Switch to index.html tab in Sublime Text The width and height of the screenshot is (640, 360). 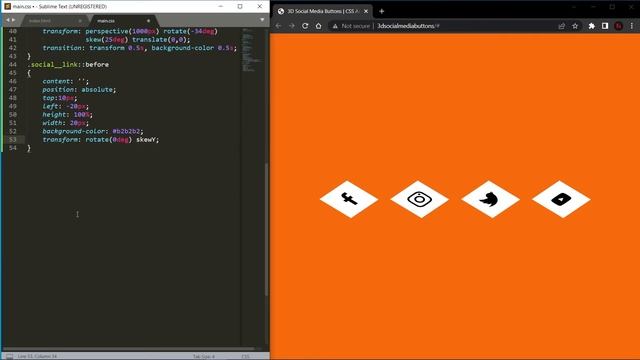click(40, 20)
